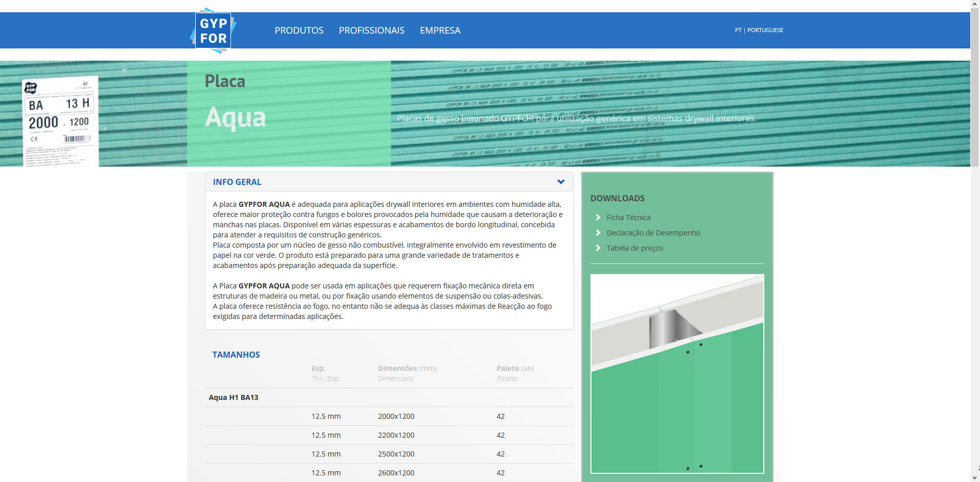Viewport: 980px width, 482px height.
Task: Open the EMPRESA menu
Action: (x=440, y=31)
